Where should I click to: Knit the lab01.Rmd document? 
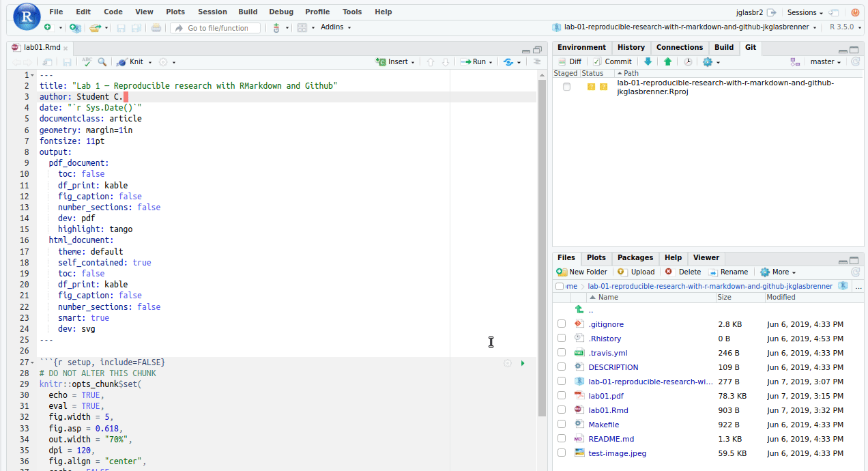130,61
